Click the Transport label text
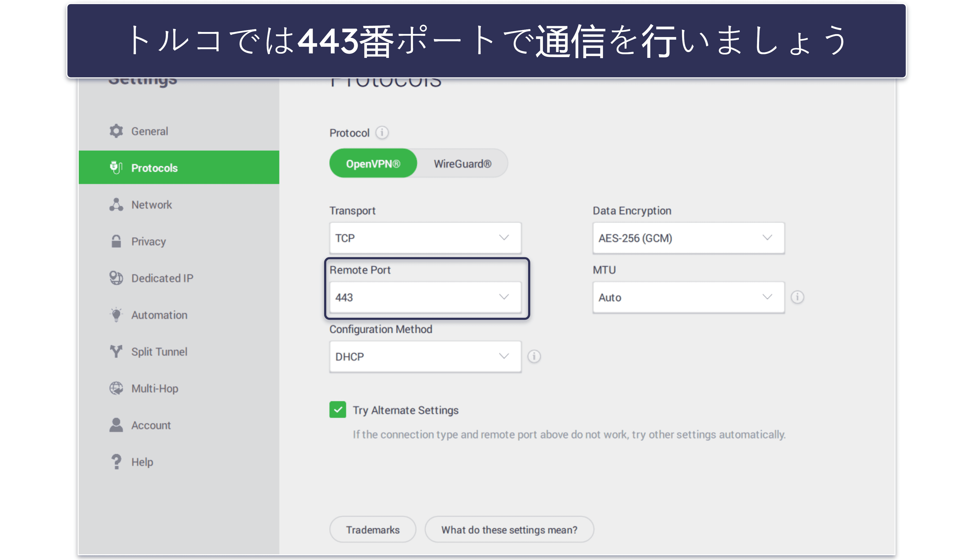 tap(352, 211)
